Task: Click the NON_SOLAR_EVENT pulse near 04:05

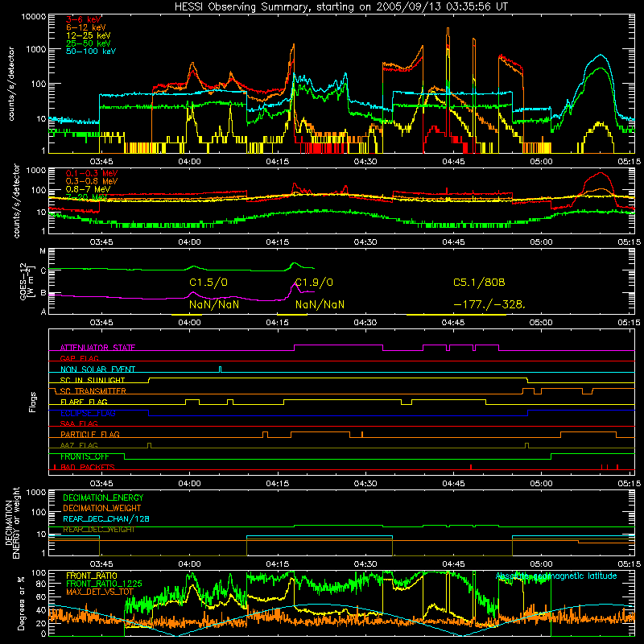Action: tap(220, 369)
